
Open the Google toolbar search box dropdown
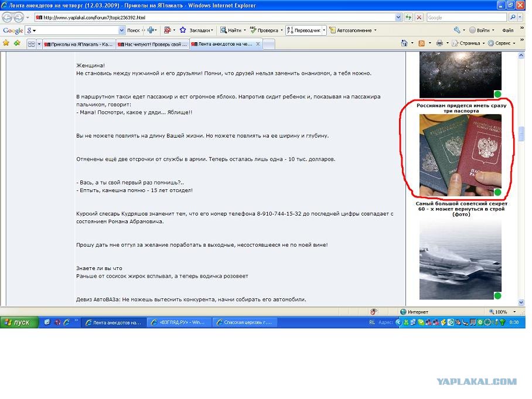[122, 30]
